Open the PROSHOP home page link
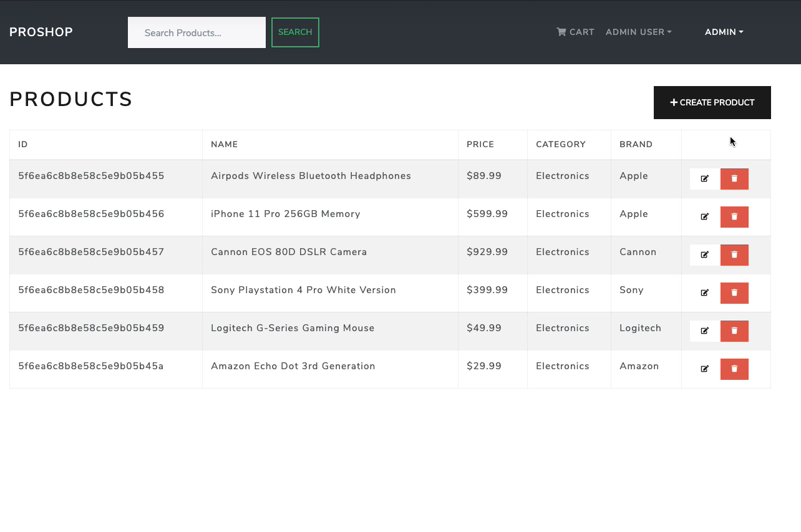This screenshot has width=801, height=532. pyautogui.click(x=41, y=32)
